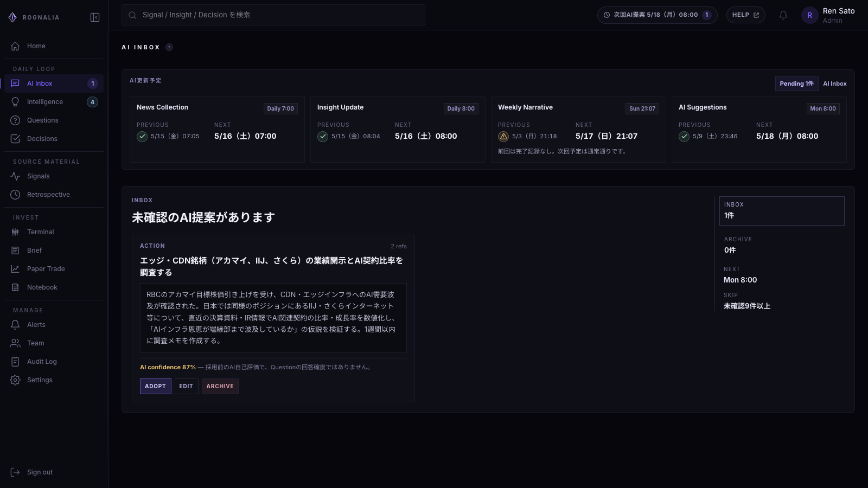
Task: Click the Rognalia logo icon
Action: coord(12,17)
